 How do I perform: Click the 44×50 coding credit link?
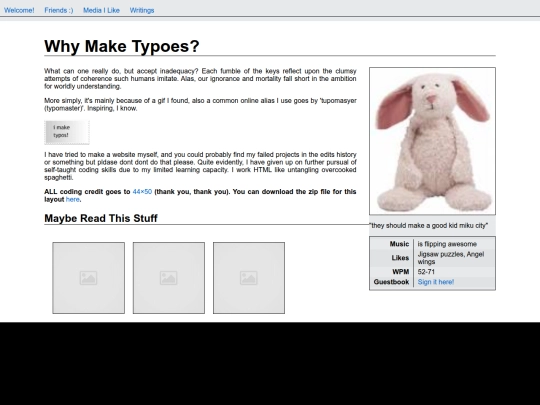tap(142, 191)
